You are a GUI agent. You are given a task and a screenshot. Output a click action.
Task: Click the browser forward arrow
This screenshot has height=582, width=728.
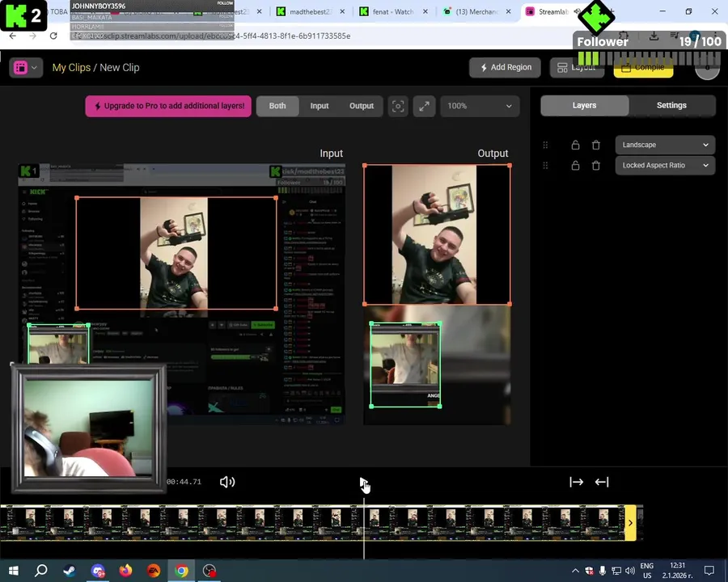pyautogui.click(x=32, y=36)
